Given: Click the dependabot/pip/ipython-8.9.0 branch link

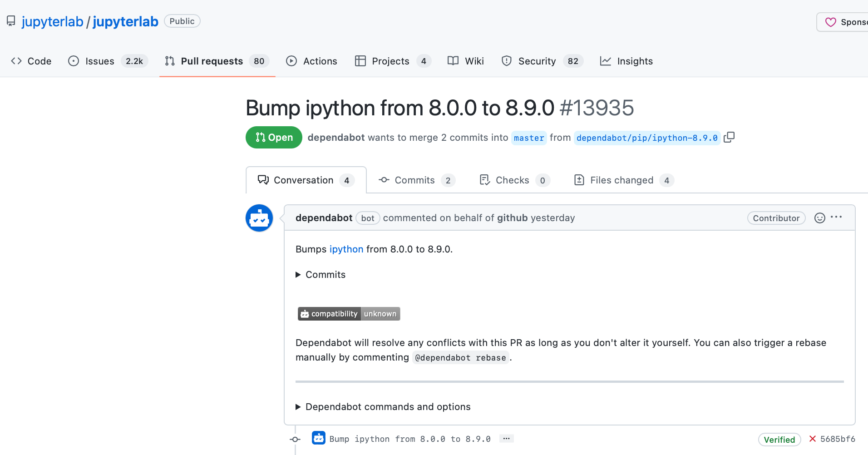Looking at the screenshot, I should pos(647,138).
